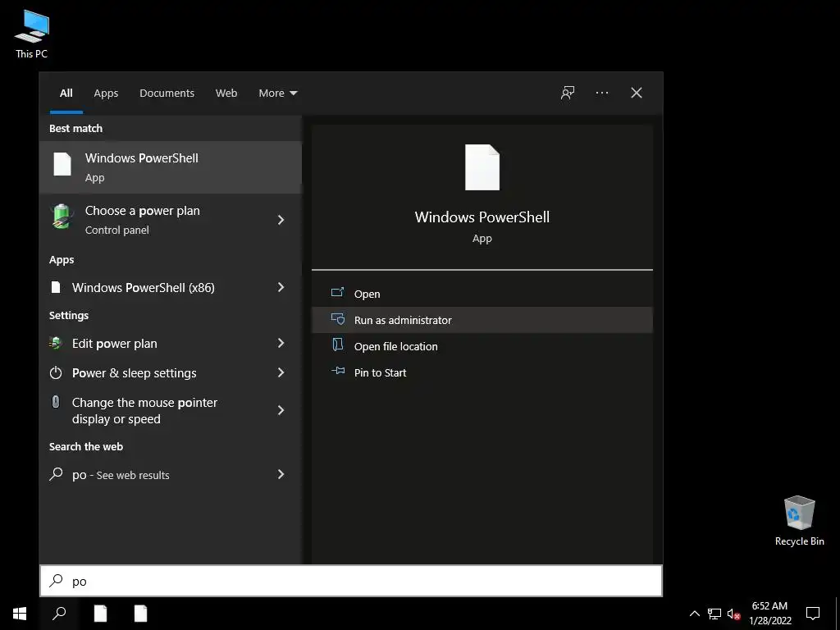Viewport: 840px width, 630px height.
Task: Click the Edit power plan icon
Action: (56, 343)
